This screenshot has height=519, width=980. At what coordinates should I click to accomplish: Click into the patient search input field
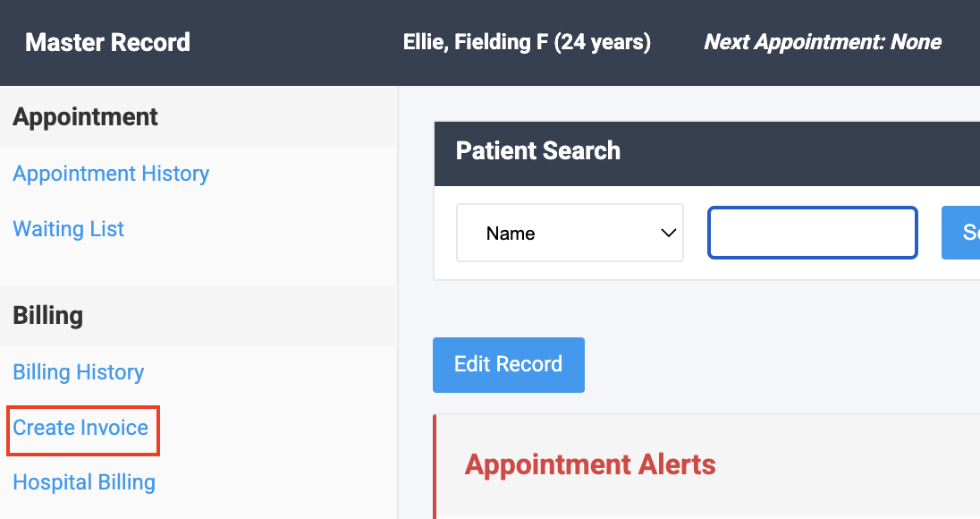tap(811, 232)
